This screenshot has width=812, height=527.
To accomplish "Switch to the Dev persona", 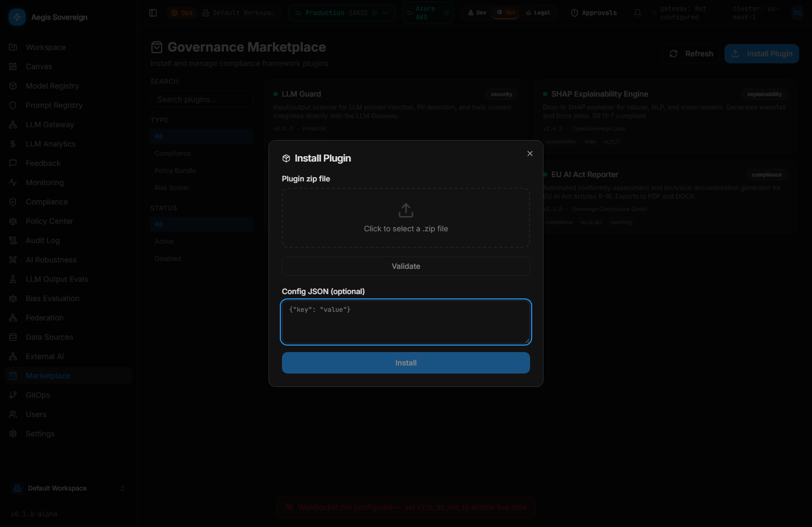I will [x=477, y=13].
